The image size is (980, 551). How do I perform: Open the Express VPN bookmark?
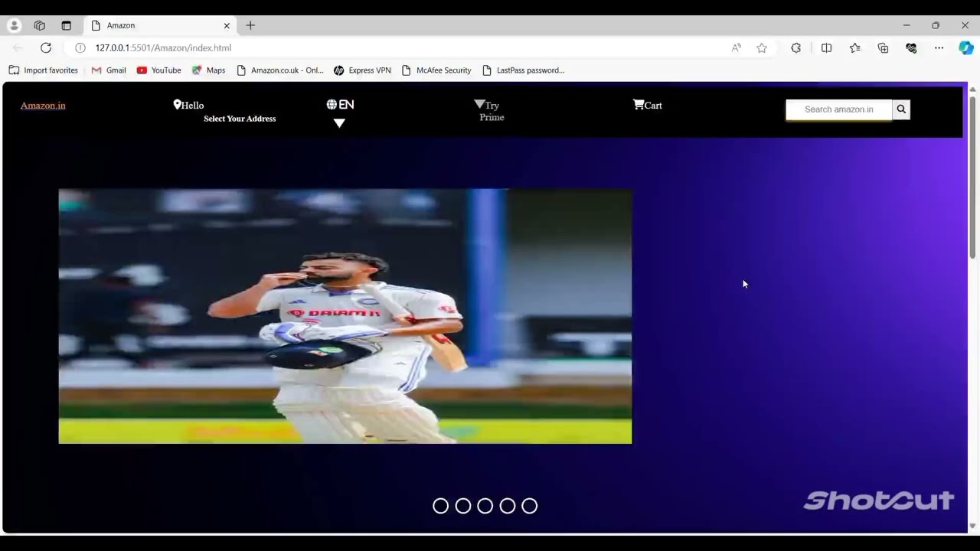point(362,70)
